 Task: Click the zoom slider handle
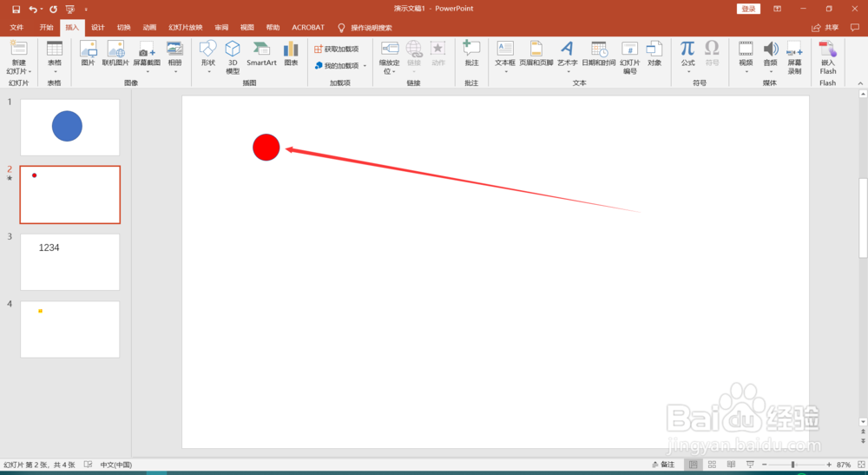tap(792, 465)
